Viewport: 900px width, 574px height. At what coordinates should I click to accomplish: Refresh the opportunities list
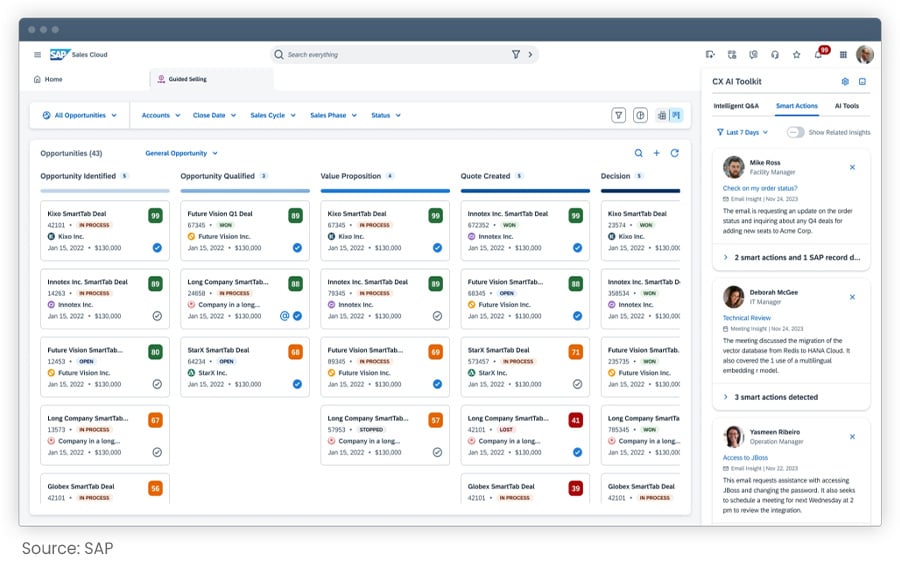tap(674, 153)
